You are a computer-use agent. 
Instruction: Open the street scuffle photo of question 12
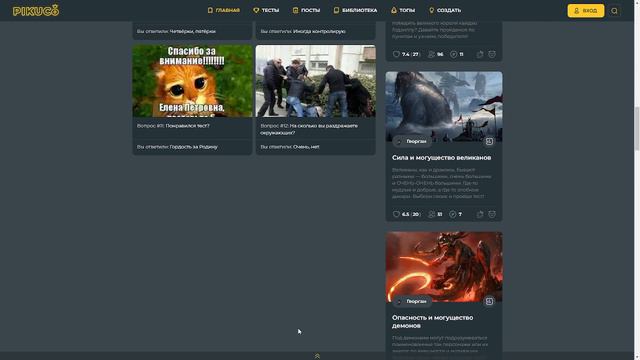click(316, 81)
